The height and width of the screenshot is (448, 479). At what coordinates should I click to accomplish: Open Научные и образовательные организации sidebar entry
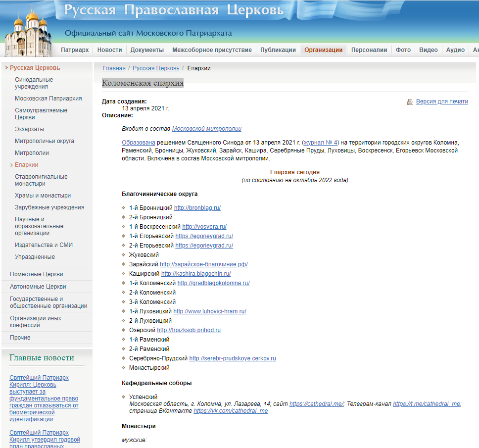39,226
